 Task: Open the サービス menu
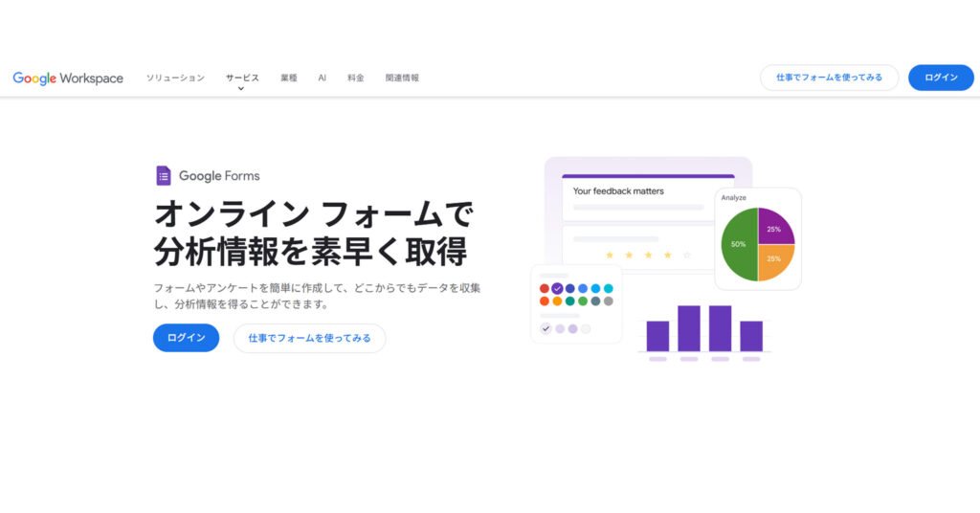click(242, 78)
